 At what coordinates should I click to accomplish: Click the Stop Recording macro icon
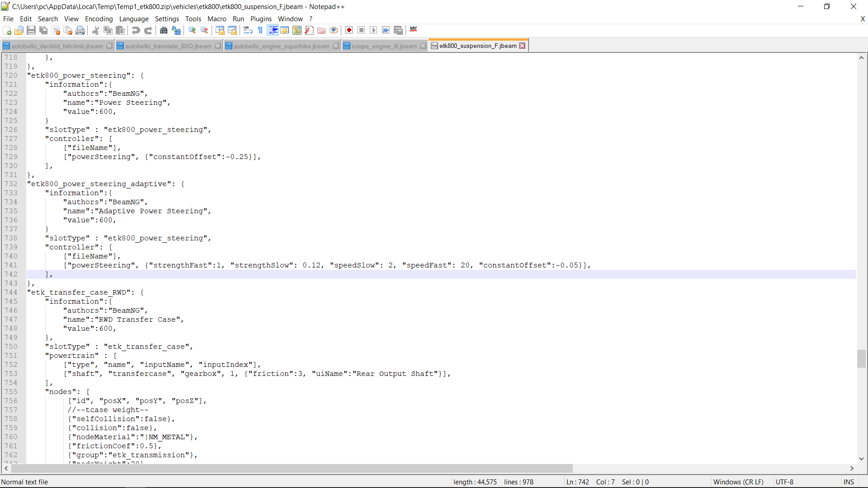361,30
